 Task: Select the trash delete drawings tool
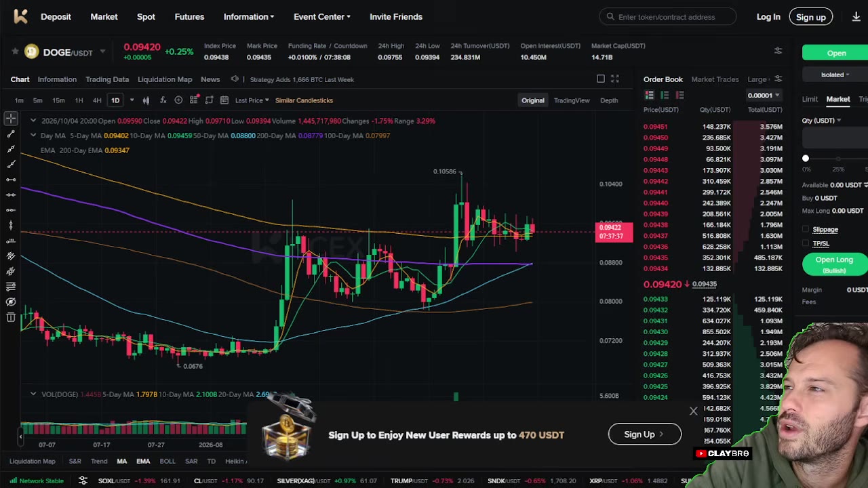(11, 317)
